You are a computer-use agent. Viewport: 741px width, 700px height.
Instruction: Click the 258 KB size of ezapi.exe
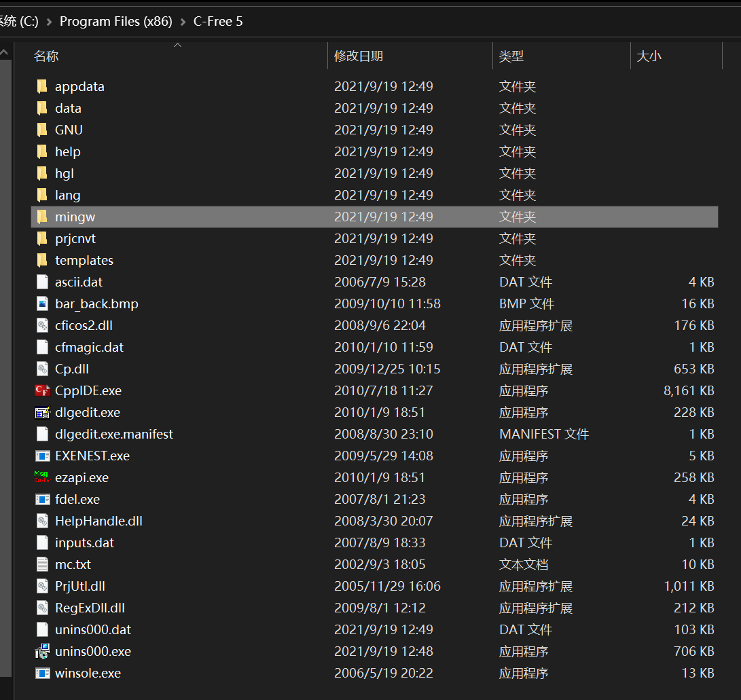(693, 477)
